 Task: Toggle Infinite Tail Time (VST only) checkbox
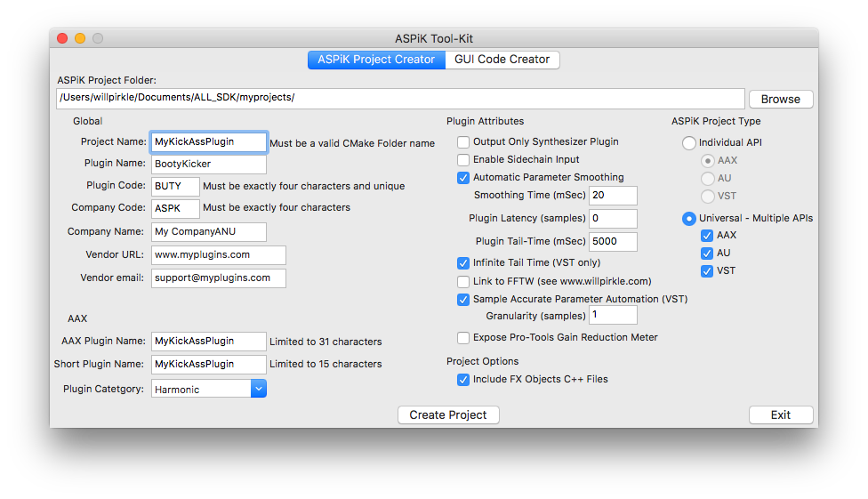(x=463, y=263)
